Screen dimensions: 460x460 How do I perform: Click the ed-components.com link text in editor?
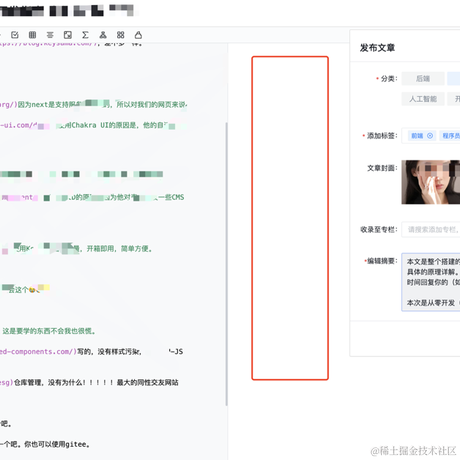[x=38, y=351]
